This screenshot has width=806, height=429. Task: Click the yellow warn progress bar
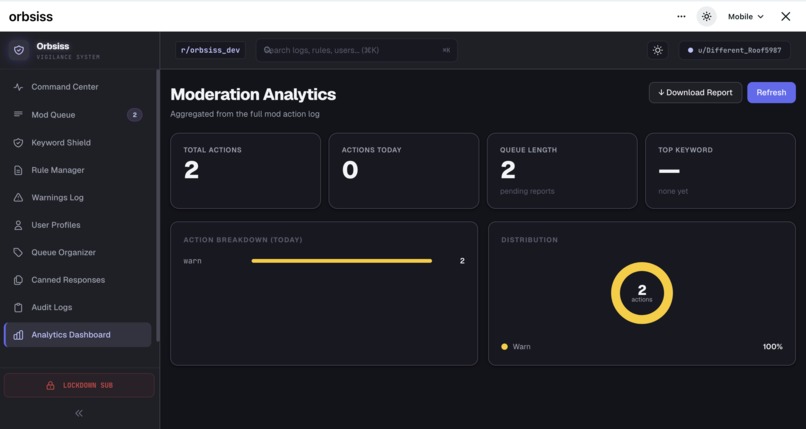342,261
